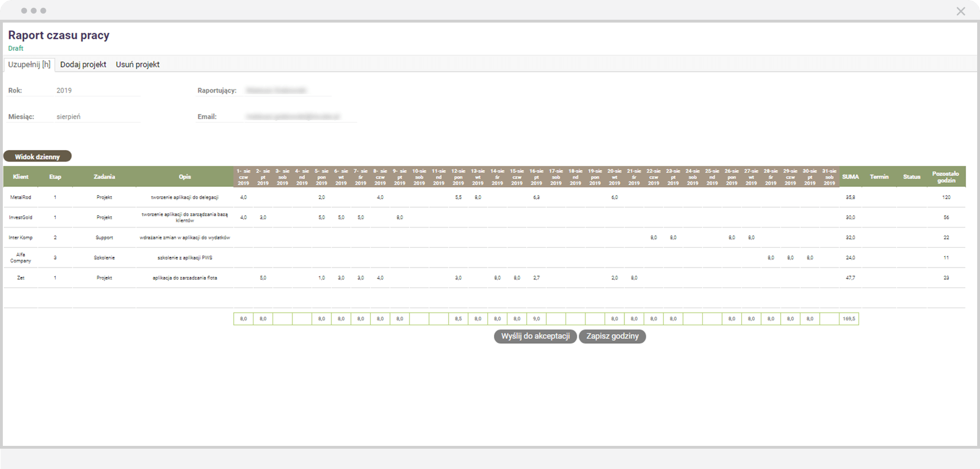Click the Alfa Company client cell
This screenshot has height=469, width=980.
click(x=21, y=257)
